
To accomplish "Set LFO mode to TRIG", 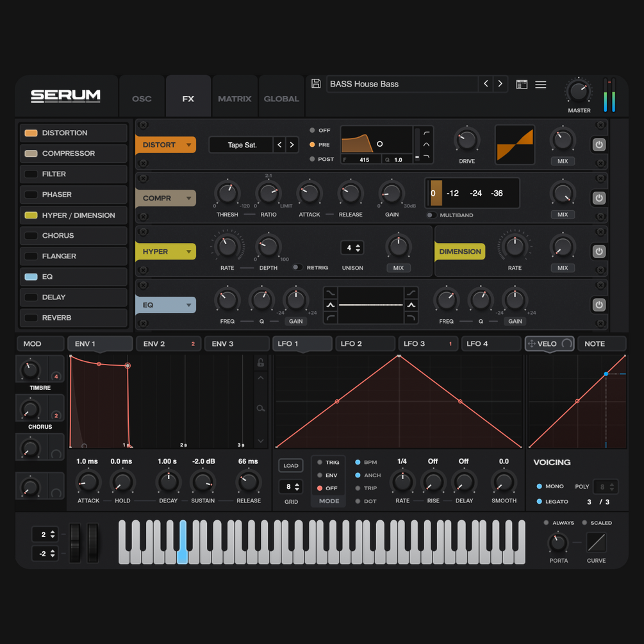I will pos(327,462).
